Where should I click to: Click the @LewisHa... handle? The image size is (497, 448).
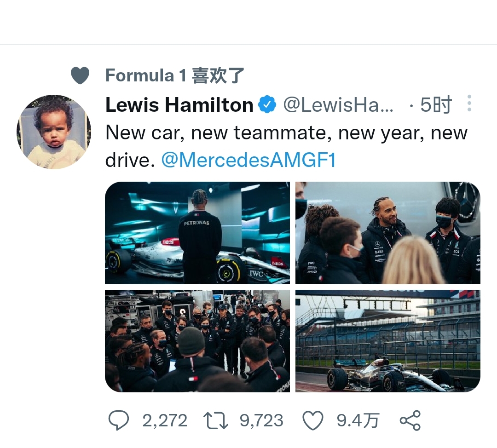point(338,105)
